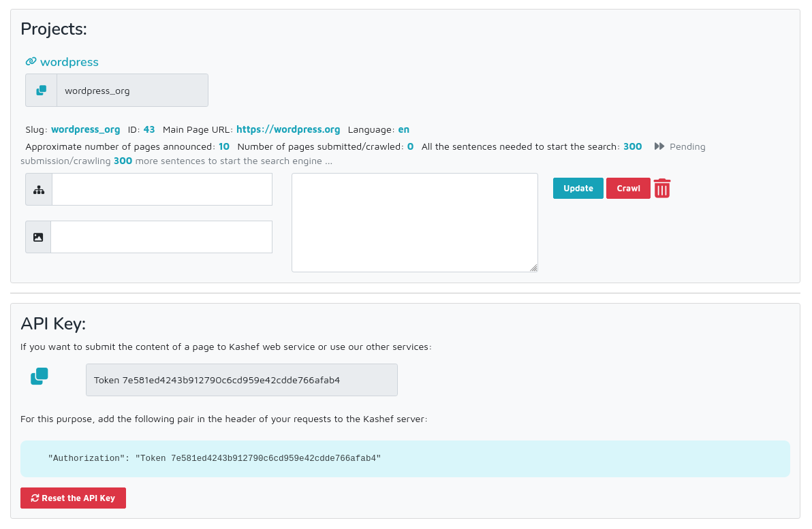Click the sitemap icon next to the first input
This screenshot has width=812, height=529.
coord(39,190)
